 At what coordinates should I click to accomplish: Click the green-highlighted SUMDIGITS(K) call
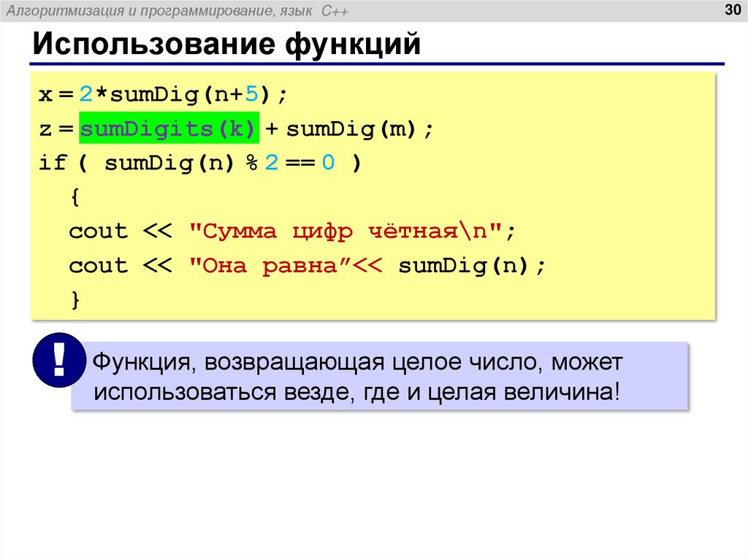[x=169, y=127]
